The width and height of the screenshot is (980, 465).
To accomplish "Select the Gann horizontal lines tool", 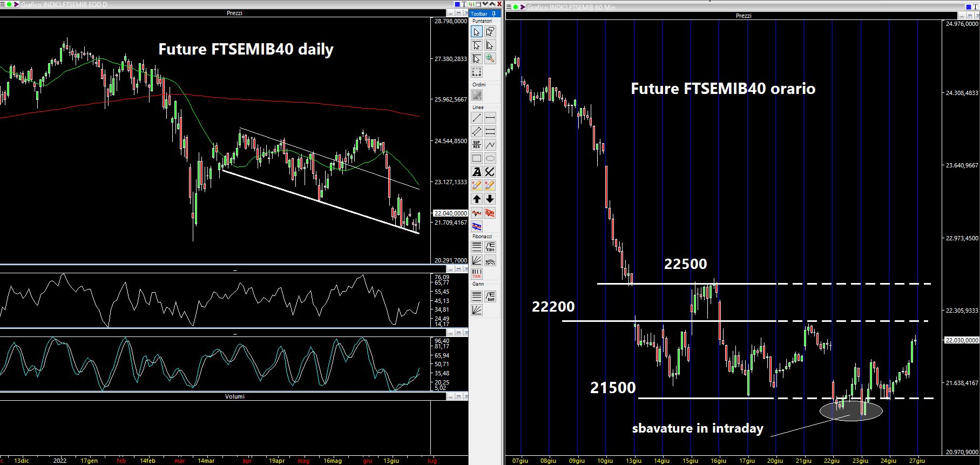I will point(477,296).
